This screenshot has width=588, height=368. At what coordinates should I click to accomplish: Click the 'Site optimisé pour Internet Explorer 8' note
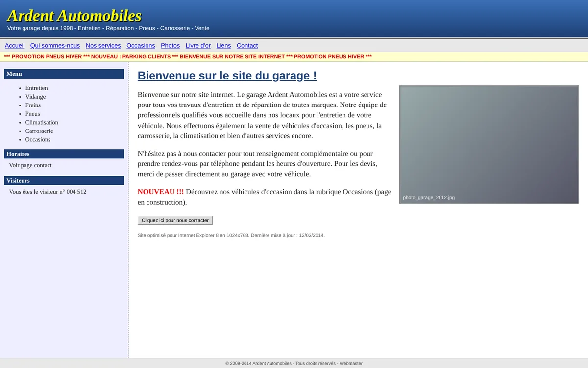pyautogui.click(x=231, y=235)
